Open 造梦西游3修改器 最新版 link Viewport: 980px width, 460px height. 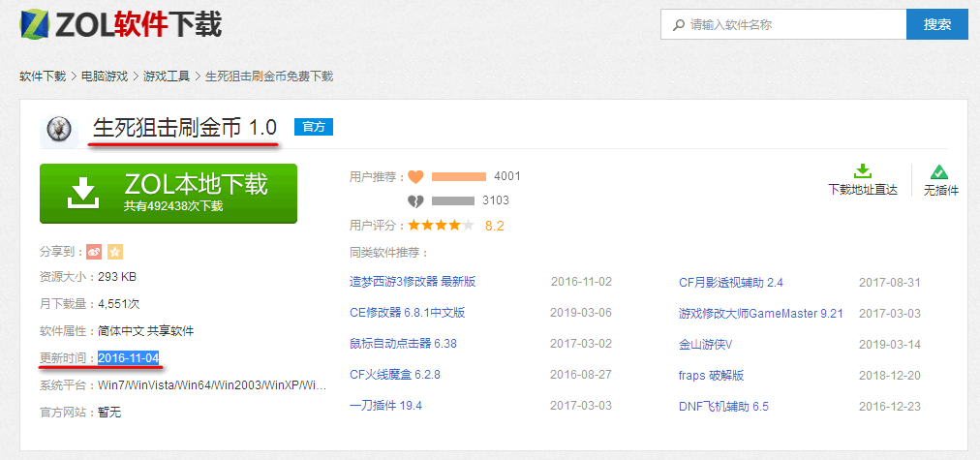click(413, 282)
